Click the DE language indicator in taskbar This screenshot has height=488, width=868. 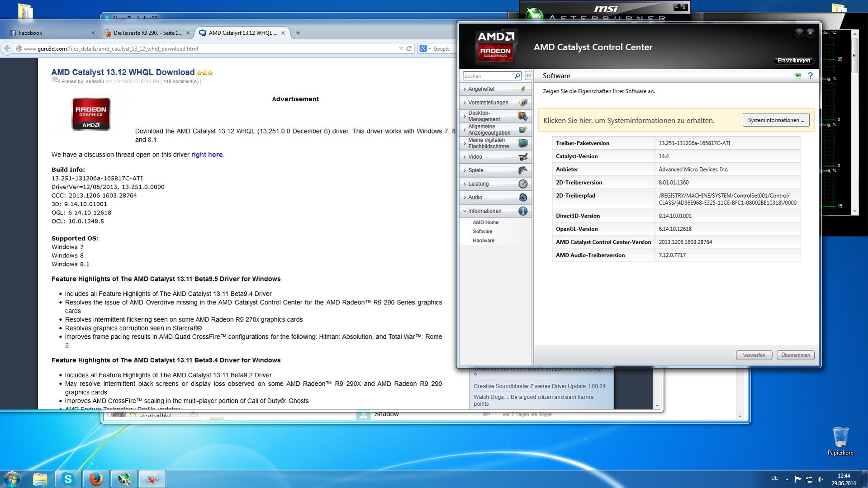(x=774, y=479)
